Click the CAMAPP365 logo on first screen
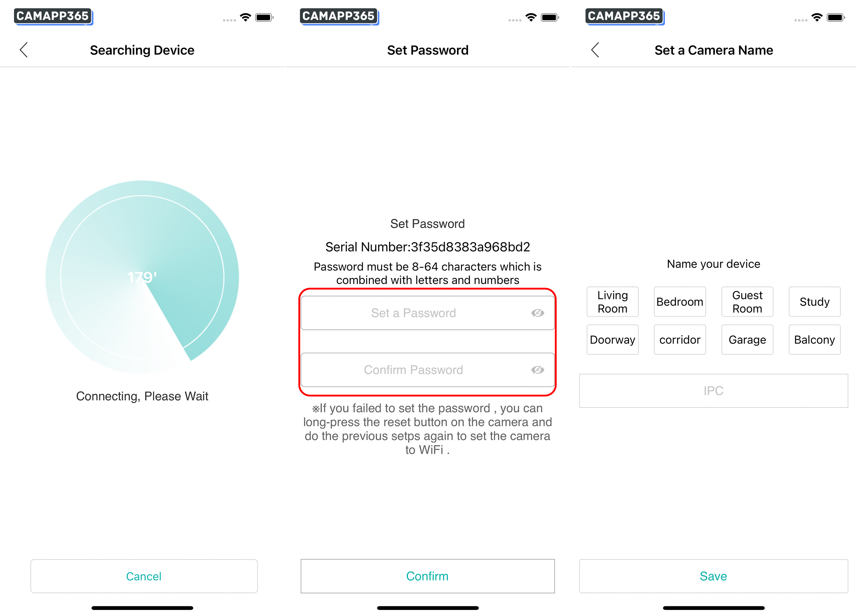The width and height of the screenshot is (856, 616). (53, 17)
